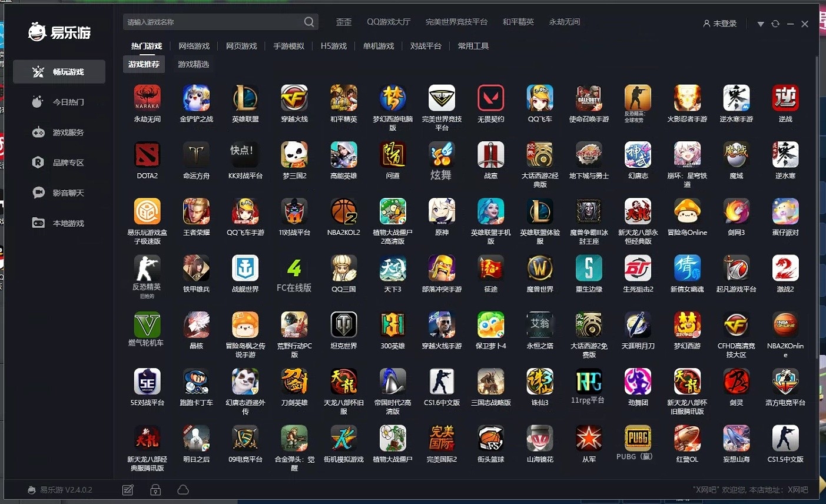Click the search magnifier icon
Viewport: 826px width, 504px height.
309,22
